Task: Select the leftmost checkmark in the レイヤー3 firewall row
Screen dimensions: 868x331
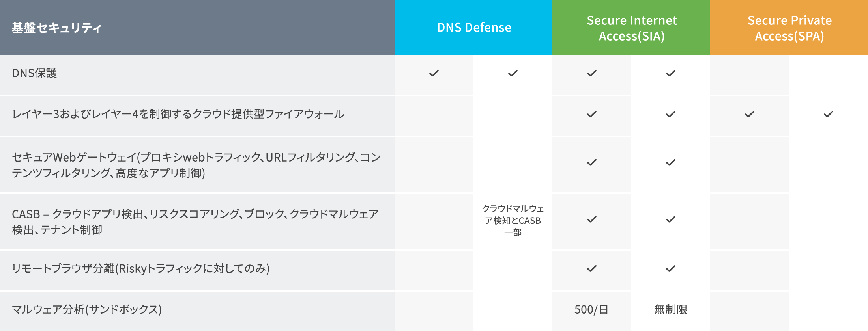Action: pyautogui.click(x=592, y=114)
